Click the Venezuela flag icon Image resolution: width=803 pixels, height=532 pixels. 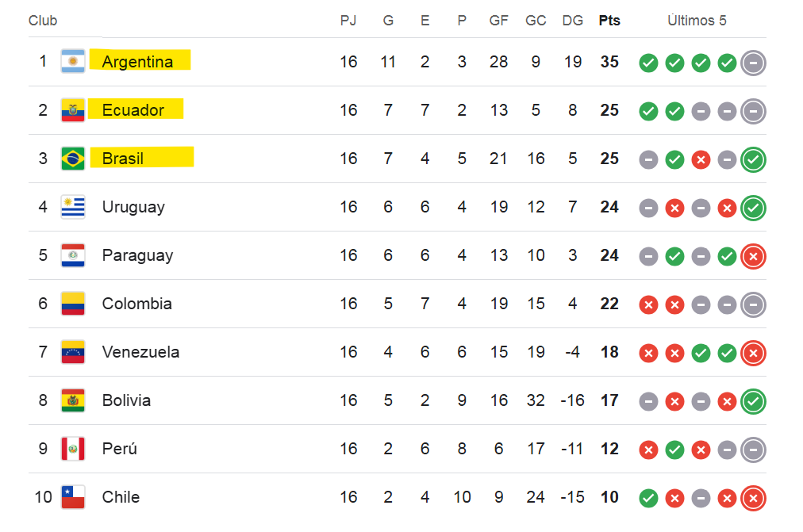click(x=73, y=352)
